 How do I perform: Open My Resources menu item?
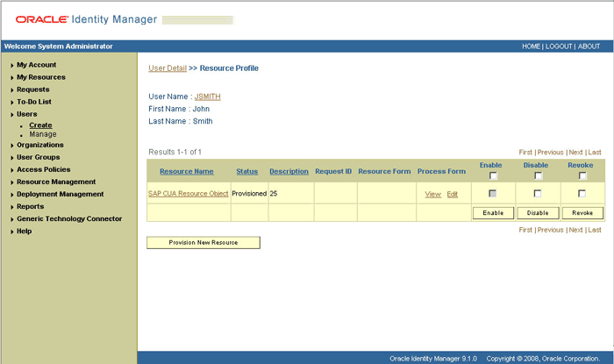[41, 77]
